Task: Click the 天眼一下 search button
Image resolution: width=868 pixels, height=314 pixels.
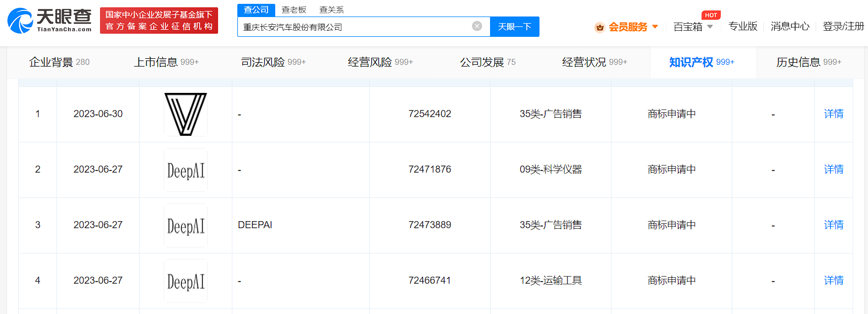Action: pos(515,26)
